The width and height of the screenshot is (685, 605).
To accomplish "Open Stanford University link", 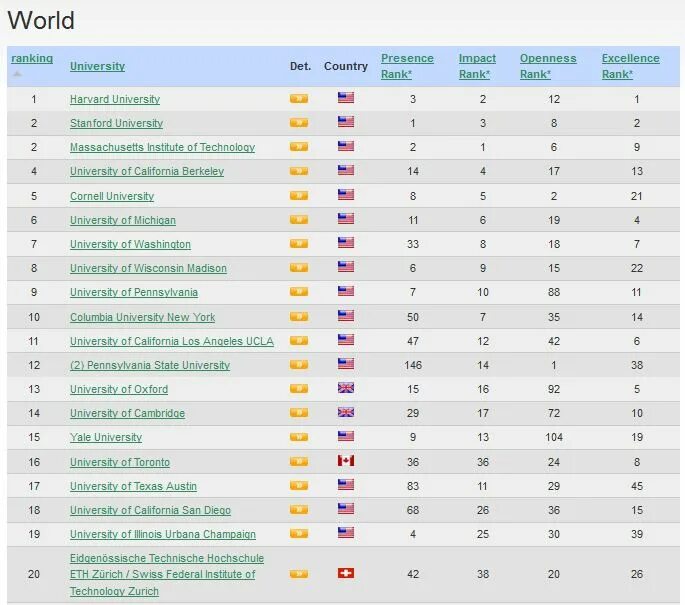I will (x=116, y=123).
